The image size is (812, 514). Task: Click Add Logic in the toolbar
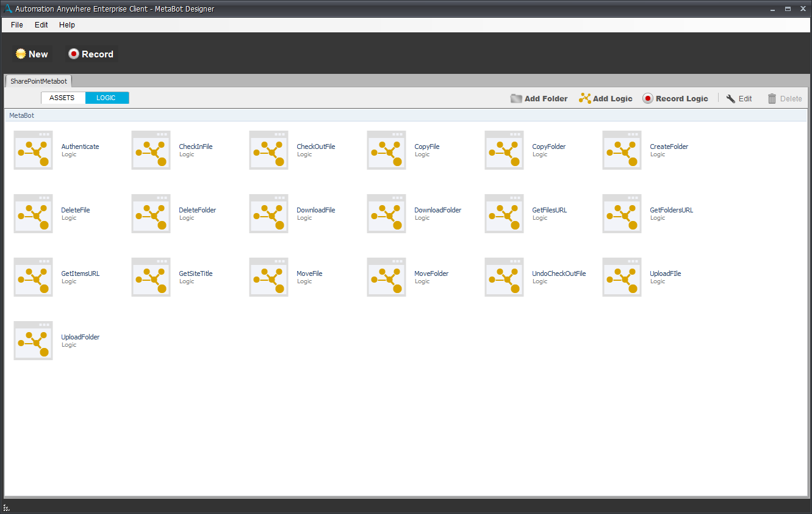tap(606, 98)
